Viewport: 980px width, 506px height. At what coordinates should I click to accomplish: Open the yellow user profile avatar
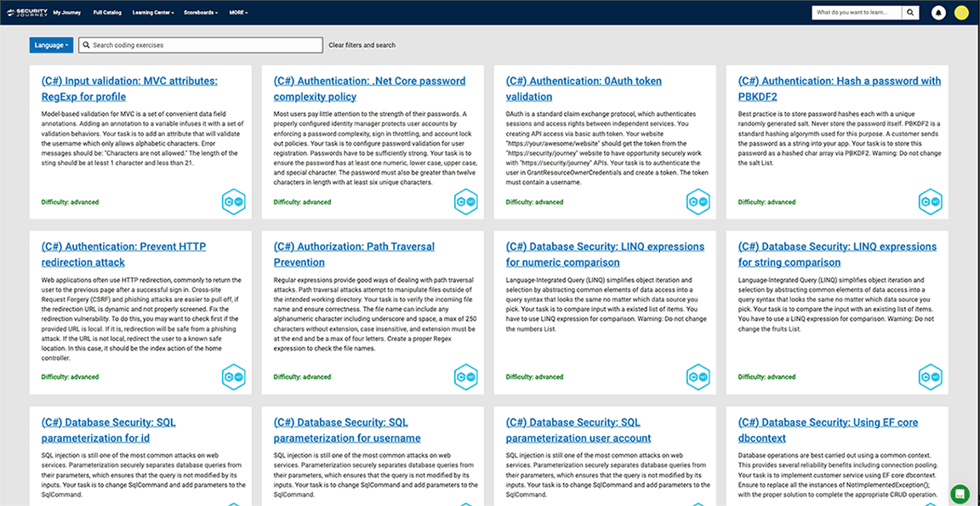[961, 13]
